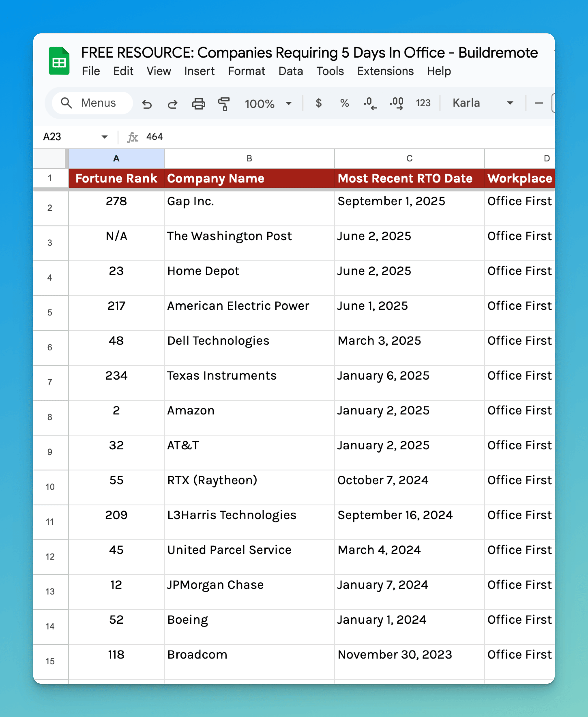The image size is (588, 717).
Task: Format as percent icon
Action: click(344, 103)
